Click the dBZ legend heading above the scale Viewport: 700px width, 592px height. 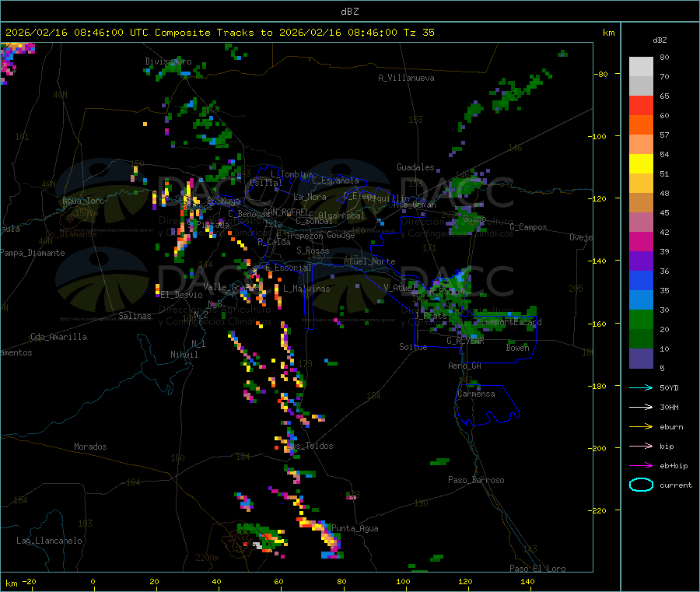(660, 40)
